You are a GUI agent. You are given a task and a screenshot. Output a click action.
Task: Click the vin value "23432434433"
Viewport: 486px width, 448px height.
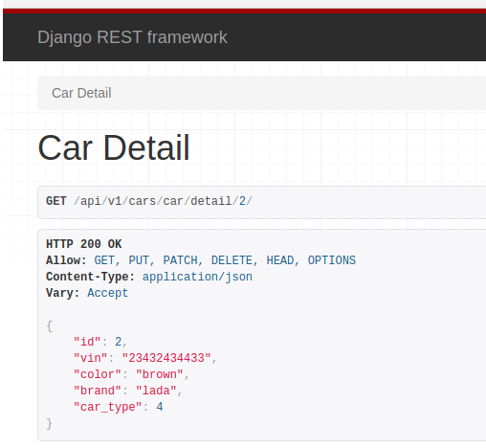click(166, 358)
